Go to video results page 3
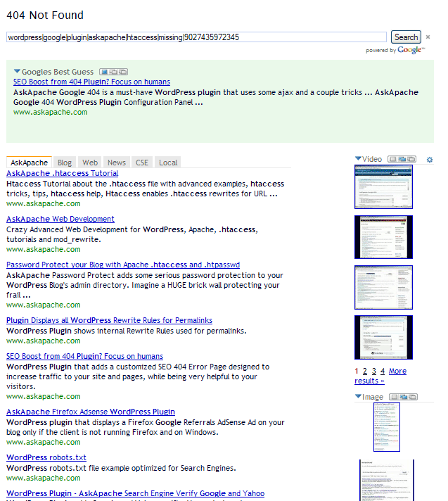Viewport: 448px width, 501px height. tap(374, 371)
